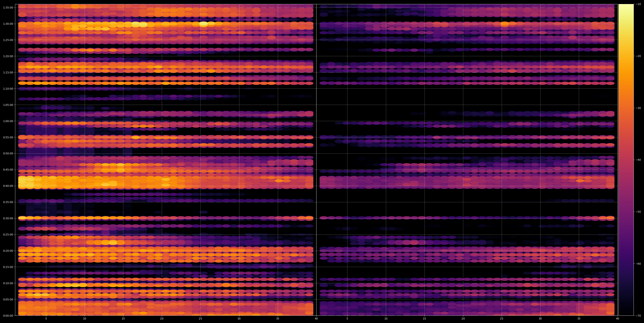The height and width of the screenshot is (323, 644).
Task: Pick the 0:50:00 y-axis tick label
Action: [x=8, y=153]
